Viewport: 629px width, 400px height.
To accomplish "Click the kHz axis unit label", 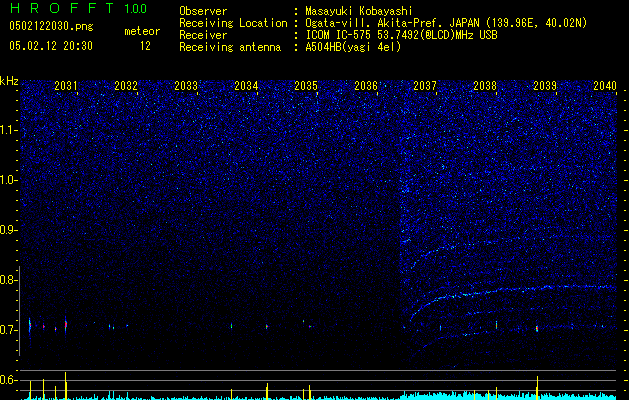I will tap(9, 81).
